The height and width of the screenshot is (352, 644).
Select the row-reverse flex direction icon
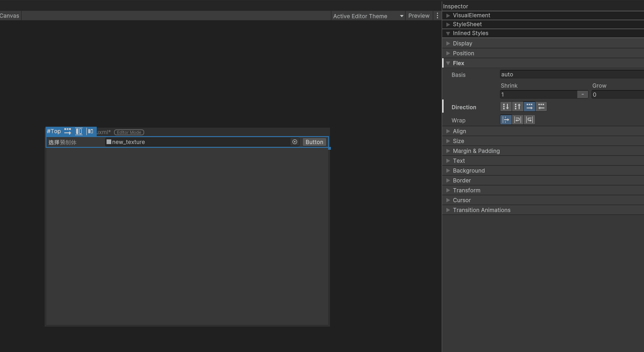(x=541, y=107)
